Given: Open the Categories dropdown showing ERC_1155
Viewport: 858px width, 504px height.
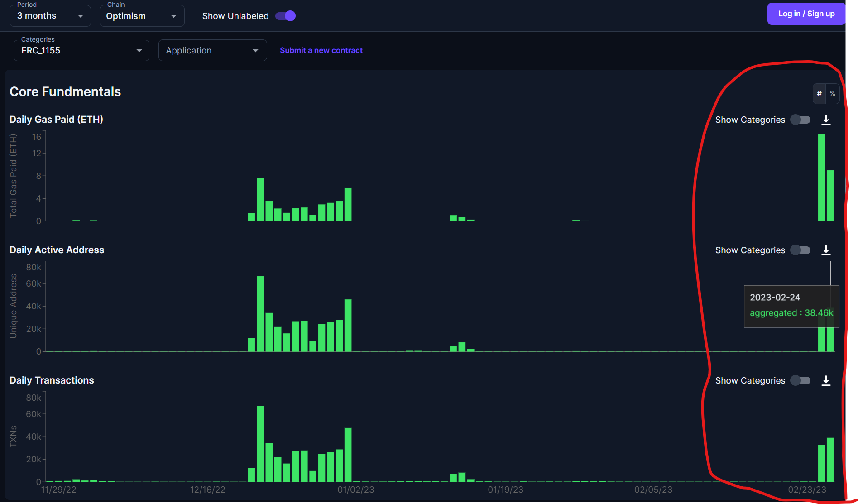Looking at the screenshot, I should 81,50.
